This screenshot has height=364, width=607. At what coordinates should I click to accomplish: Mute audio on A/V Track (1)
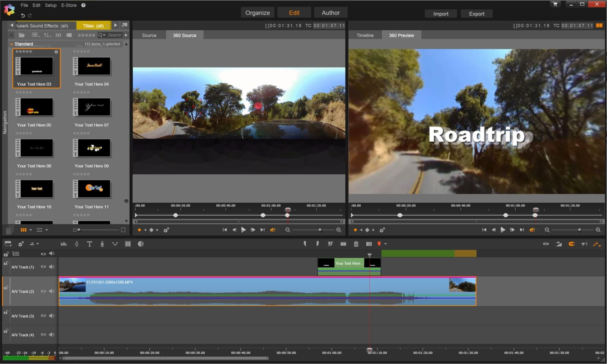[x=52, y=267]
